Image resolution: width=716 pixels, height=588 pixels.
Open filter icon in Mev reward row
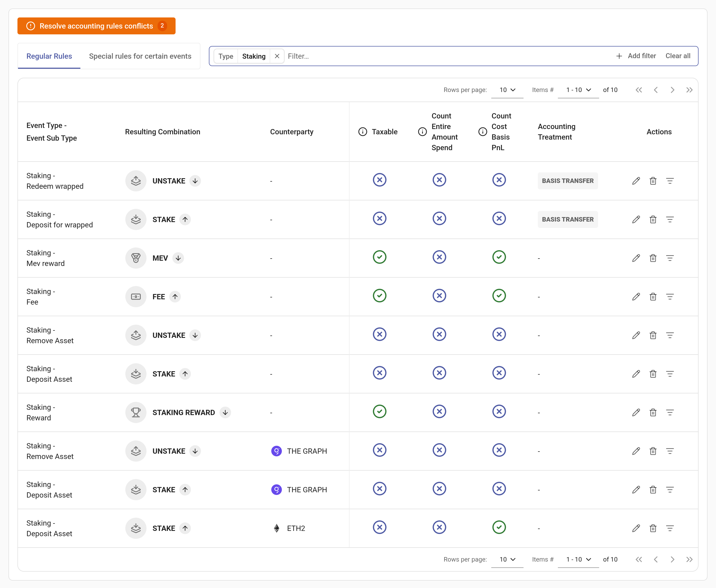[670, 258]
